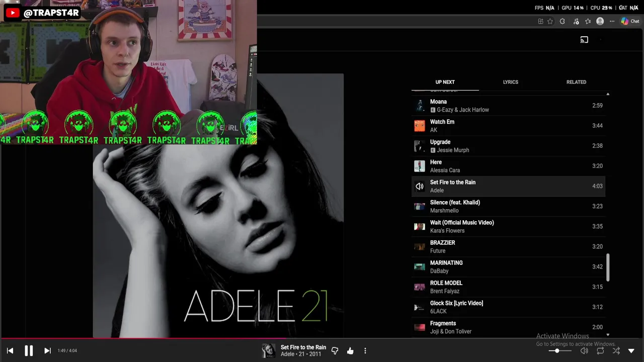Click the Silence song thumbnail
Viewport: 644px width, 362px height.
[x=419, y=206]
